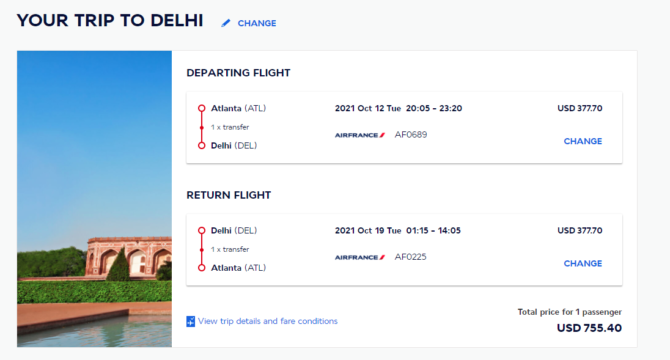670x360 pixels.
Task: Click the plane icon beside trip details link
Action: [191, 321]
